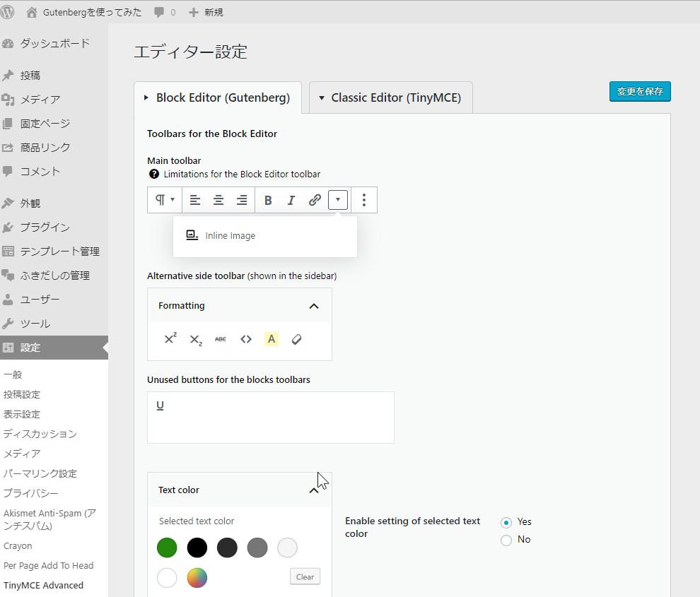Open the TinyMCE Advanced submenu link

point(43,586)
